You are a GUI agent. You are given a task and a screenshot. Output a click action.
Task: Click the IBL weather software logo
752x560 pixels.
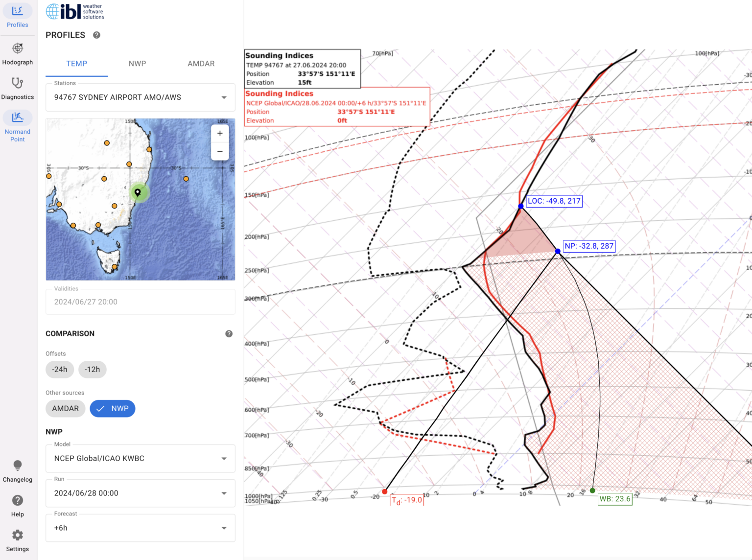coord(74,11)
